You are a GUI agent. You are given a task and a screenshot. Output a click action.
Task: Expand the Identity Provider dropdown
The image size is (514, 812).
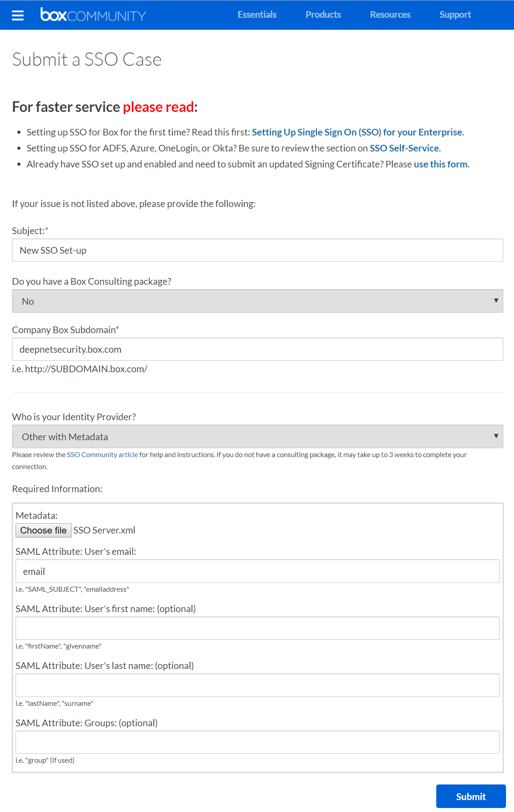257,437
